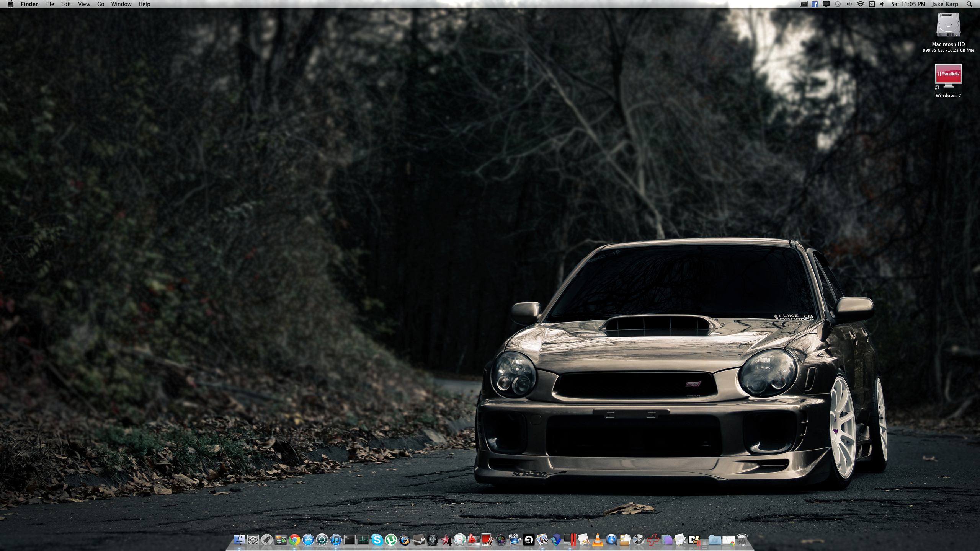Launch VLC media player cone icon
Image resolution: width=980 pixels, height=551 pixels.
pyautogui.click(x=597, y=540)
